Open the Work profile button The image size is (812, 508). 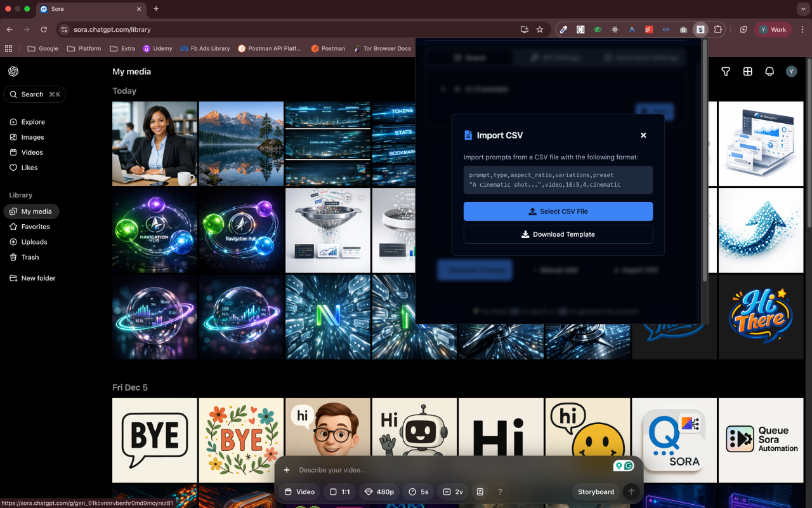(773, 29)
